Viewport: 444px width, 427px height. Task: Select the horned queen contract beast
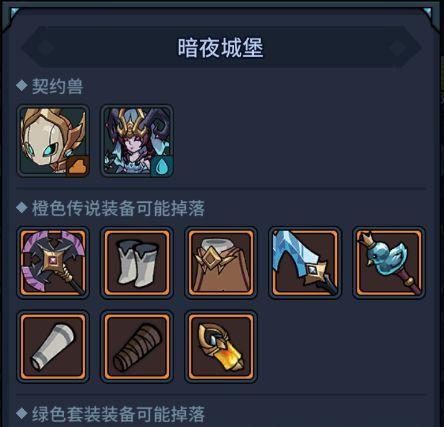137,141
